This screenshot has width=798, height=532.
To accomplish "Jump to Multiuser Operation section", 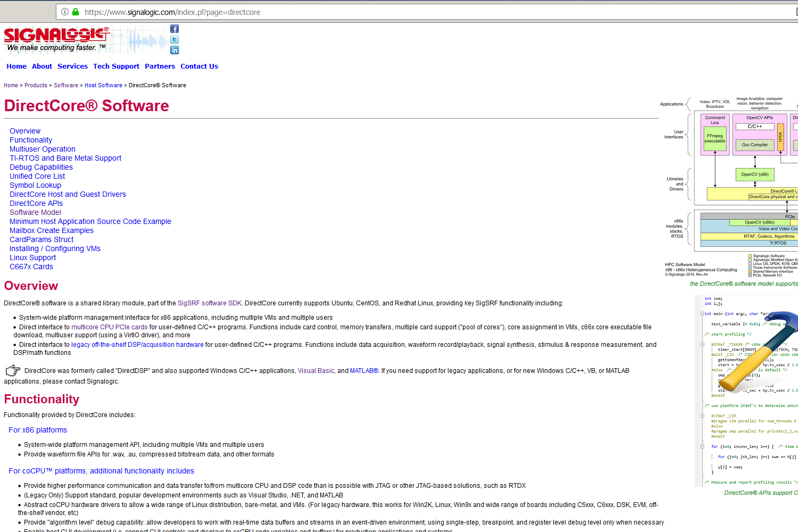I will click(x=43, y=149).
